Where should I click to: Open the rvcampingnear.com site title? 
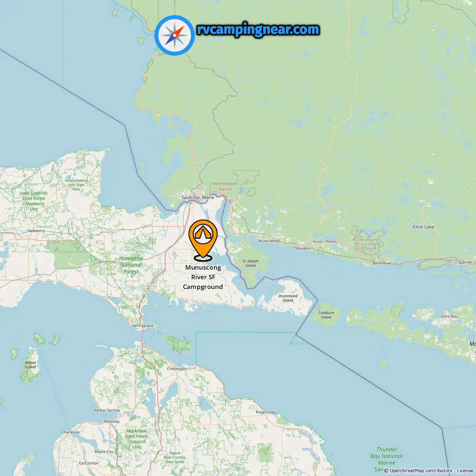click(x=258, y=29)
